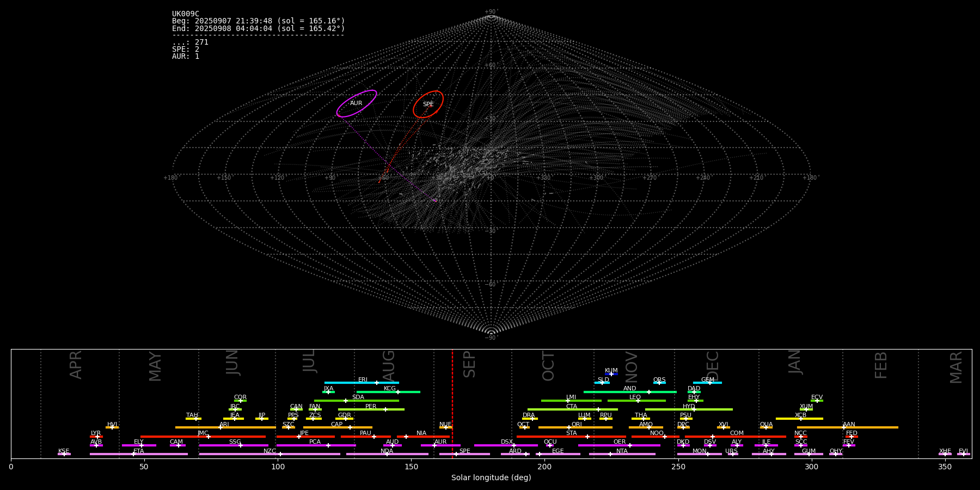Image resolution: width=980 pixels, height=490 pixels.
Task: Click the 'AUR: 1' count in header
Action: pyautogui.click(x=186, y=57)
